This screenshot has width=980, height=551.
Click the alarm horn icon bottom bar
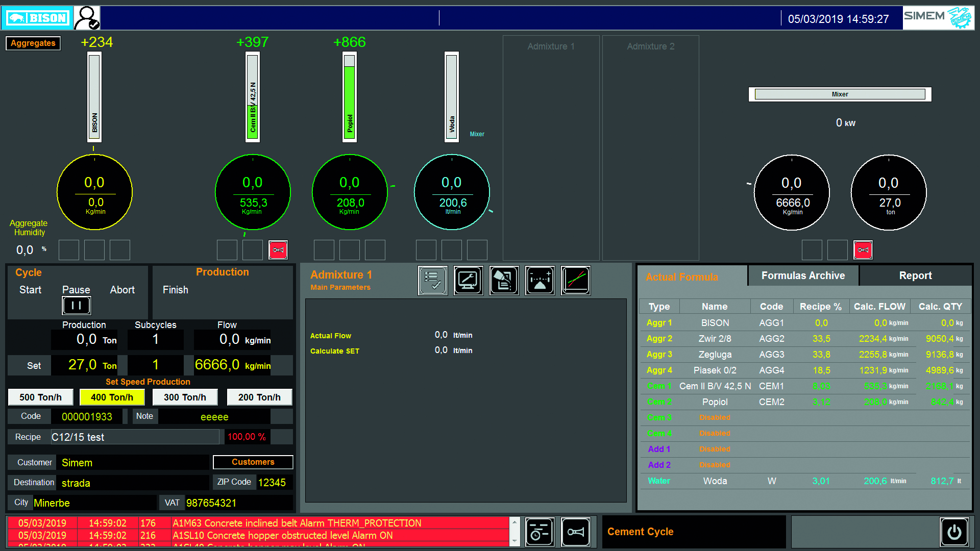pos(576,532)
